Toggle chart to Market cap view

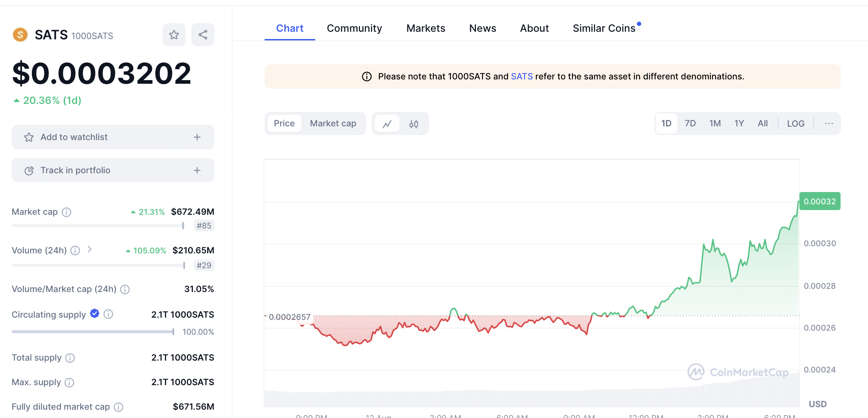(x=333, y=123)
